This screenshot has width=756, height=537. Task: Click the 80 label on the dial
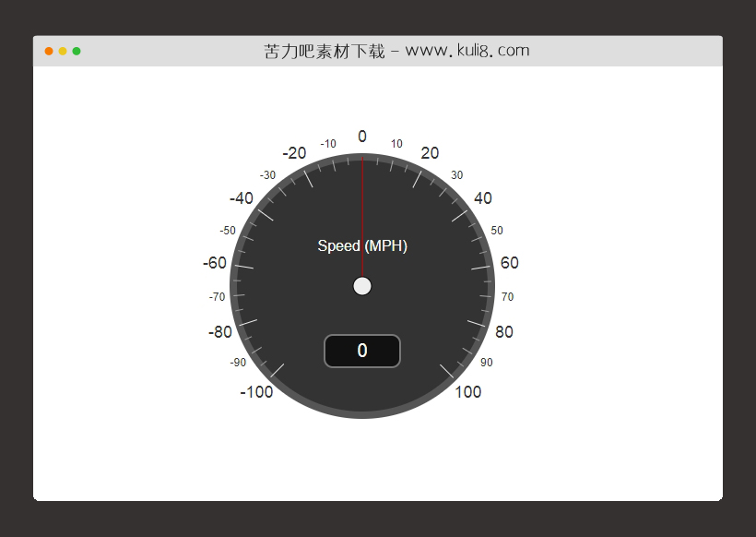click(x=504, y=332)
